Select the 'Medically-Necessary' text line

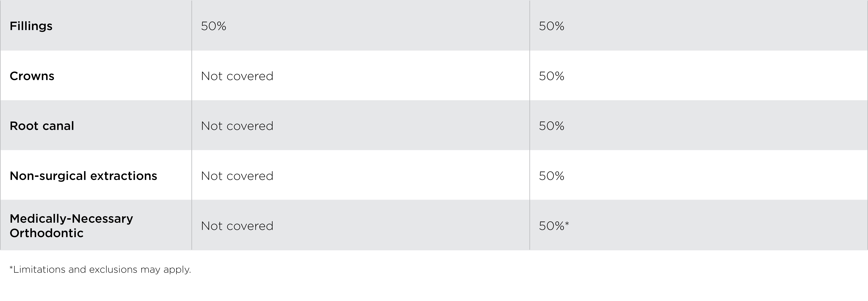coord(71,219)
